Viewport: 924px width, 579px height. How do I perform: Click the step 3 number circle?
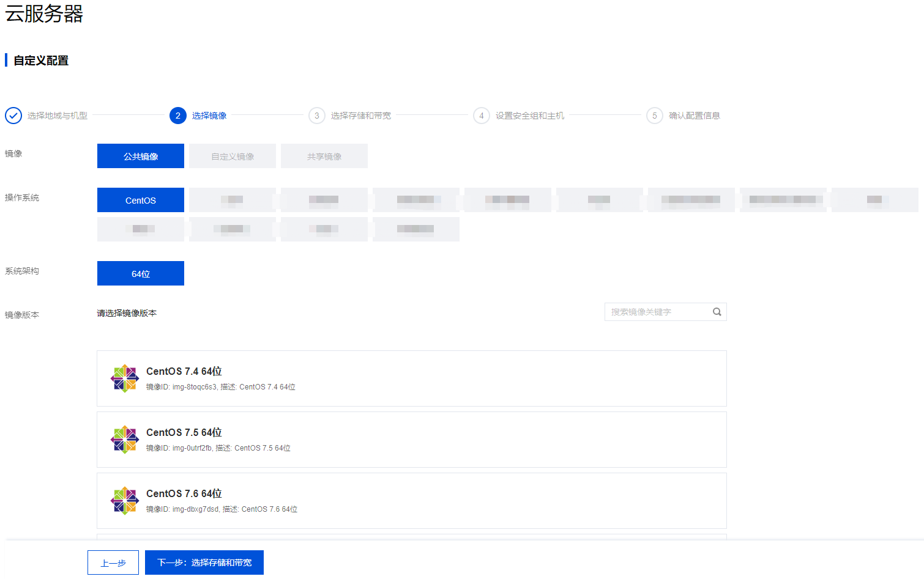tap(317, 116)
